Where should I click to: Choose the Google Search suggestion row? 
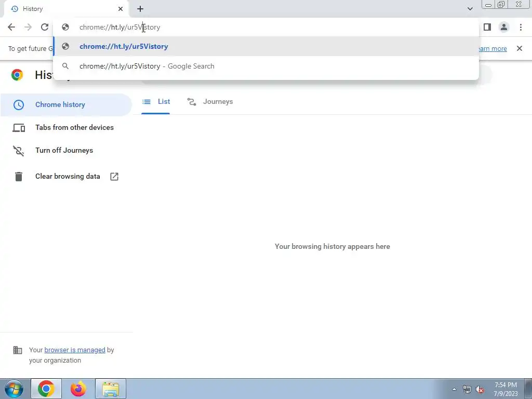point(266,66)
